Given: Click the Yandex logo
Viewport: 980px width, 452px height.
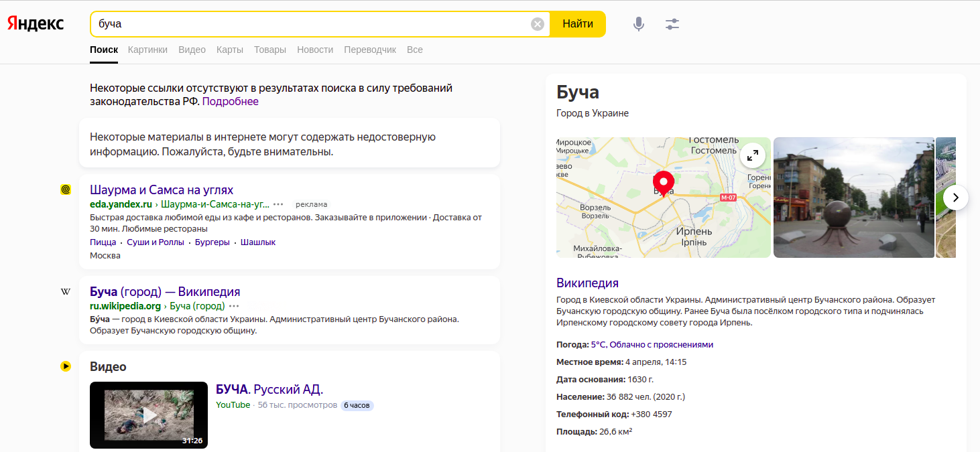Looking at the screenshot, I should pos(36,23).
